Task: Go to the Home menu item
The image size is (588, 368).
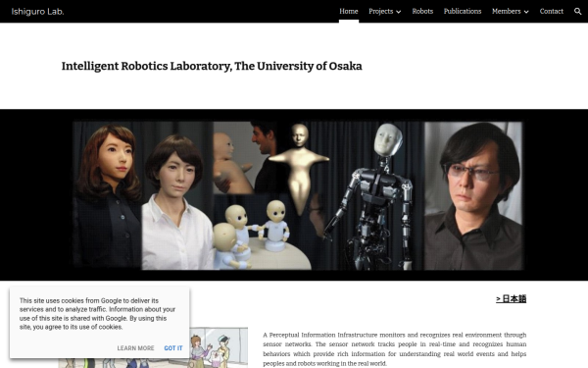Action: pos(349,11)
